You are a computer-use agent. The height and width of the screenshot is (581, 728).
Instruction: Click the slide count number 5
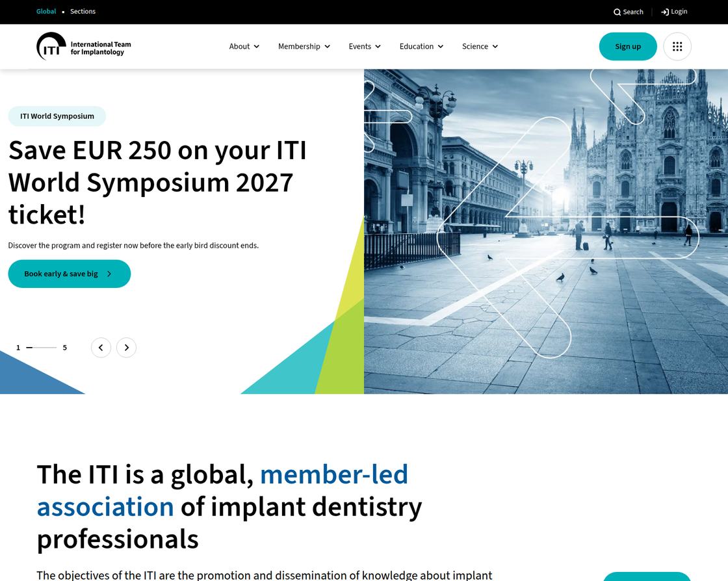(64, 348)
